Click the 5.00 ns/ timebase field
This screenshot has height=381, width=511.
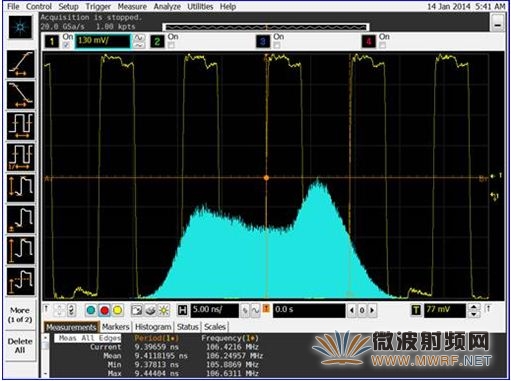214,310
